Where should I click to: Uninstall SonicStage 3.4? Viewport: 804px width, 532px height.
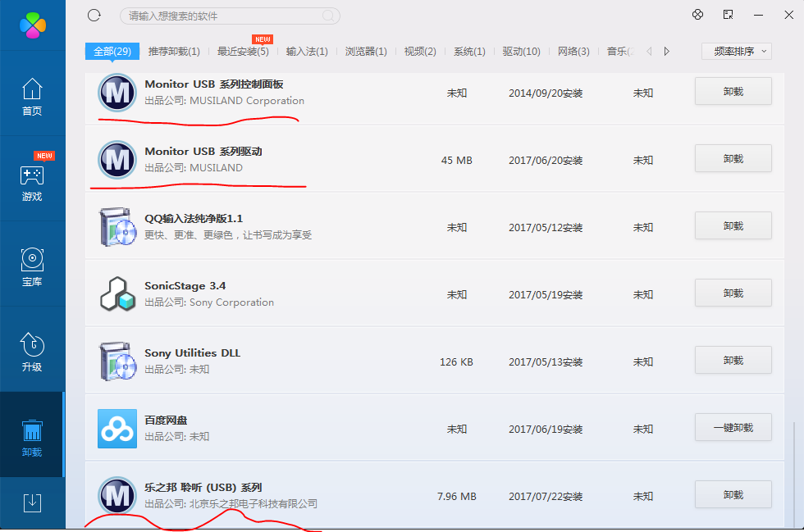733,293
